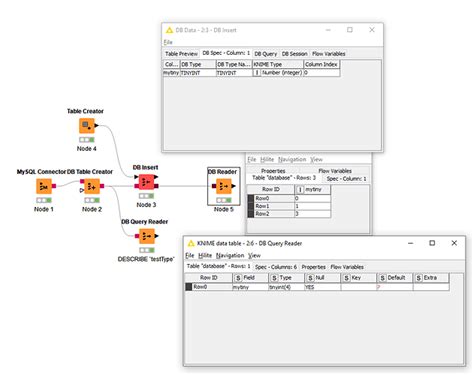Open Flow Variables tab in DB Data window
Viewport: 474px width, 375px height.
click(329, 54)
